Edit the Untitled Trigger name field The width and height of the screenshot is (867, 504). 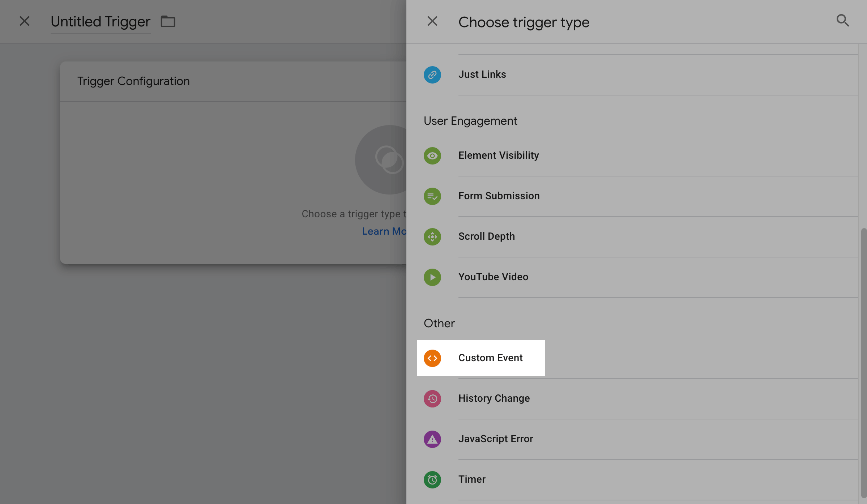(101, 22)
